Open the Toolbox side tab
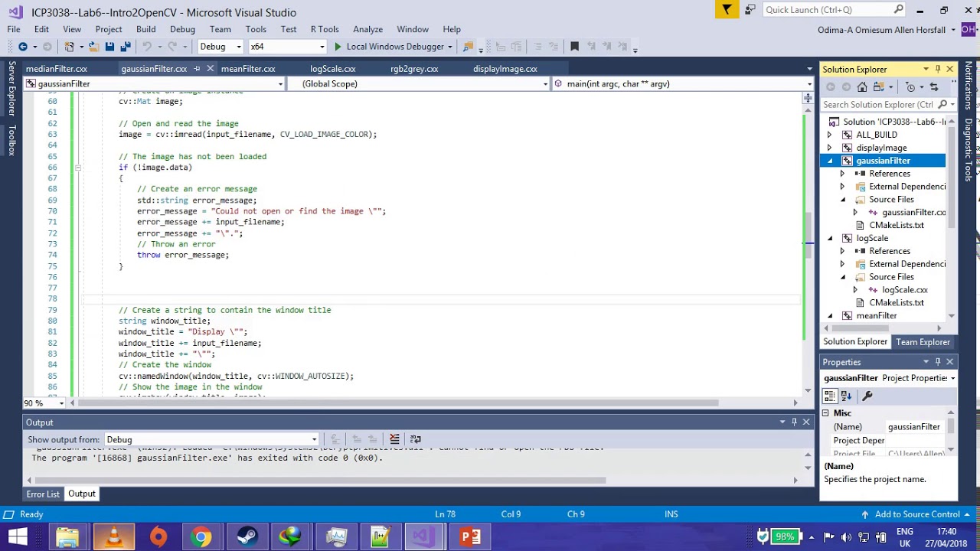Image resolution: width=980 pixels, height=551 pixels. (x=11, y=139)
